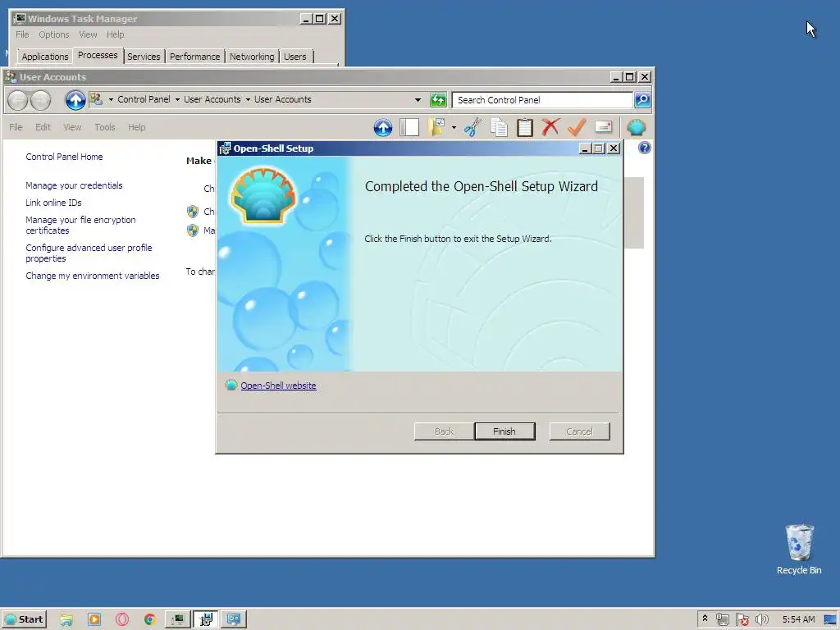Click the Copy icon in User Accounts toolbar
Image resolution: width=840 pixels, height=630 pixels.
click(x=499, y=127)
